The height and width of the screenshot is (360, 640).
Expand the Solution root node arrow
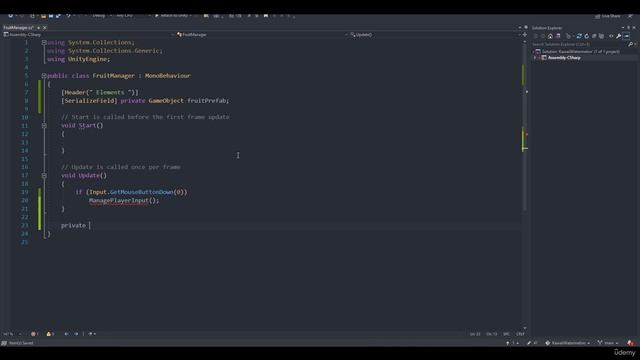point(534,52)
